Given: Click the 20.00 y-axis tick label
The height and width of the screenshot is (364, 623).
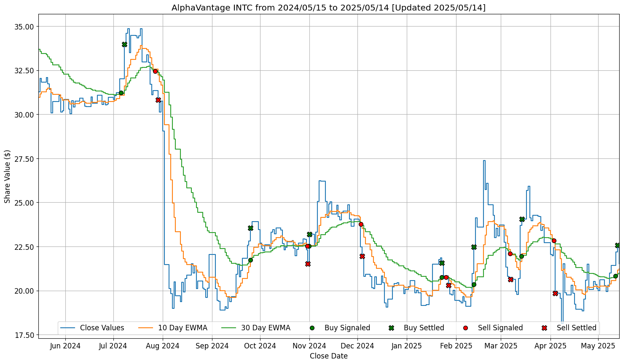Looking at the screenshot, I should (x=25, y=291).
